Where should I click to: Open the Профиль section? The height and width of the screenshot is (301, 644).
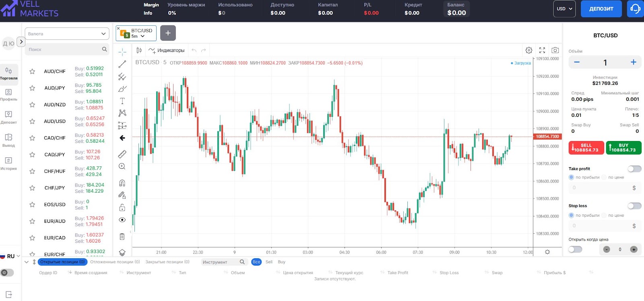tap(9, 95)
